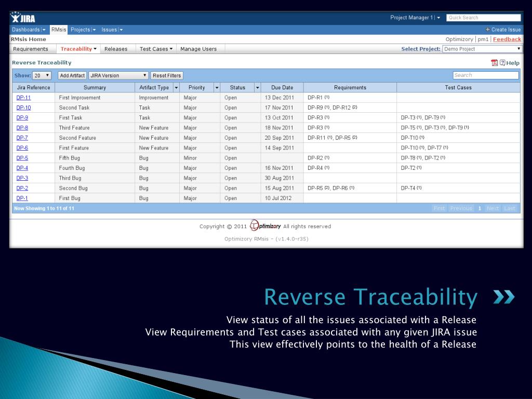This screenshot has width=532, height=399.
Task: Click the 10 Jul 2012 due date
Action: (278, 198)
